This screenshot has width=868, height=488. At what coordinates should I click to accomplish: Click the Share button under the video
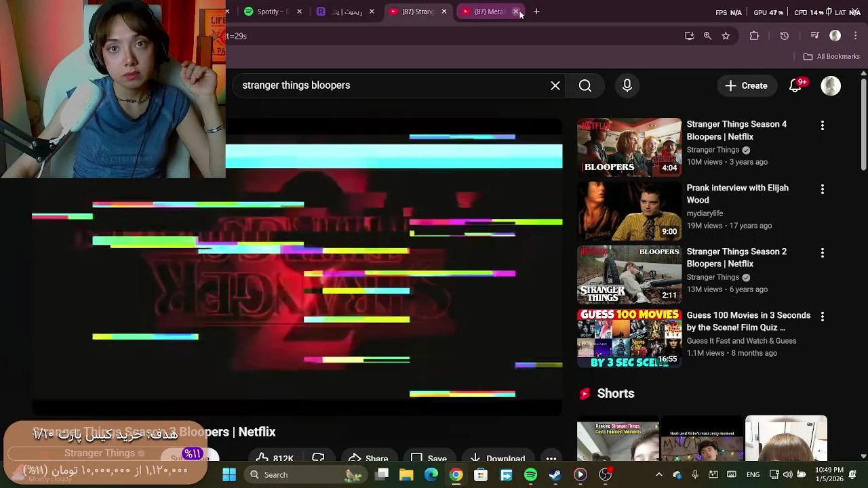(x=368, y=459)
